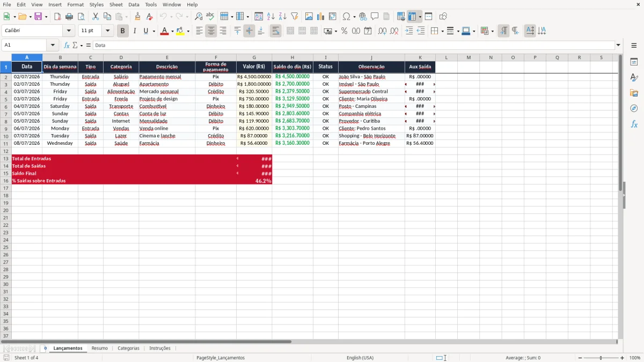Open the Name Box dropdown arrow
This screenshot has height=362, width=644.
coord(53,45)
